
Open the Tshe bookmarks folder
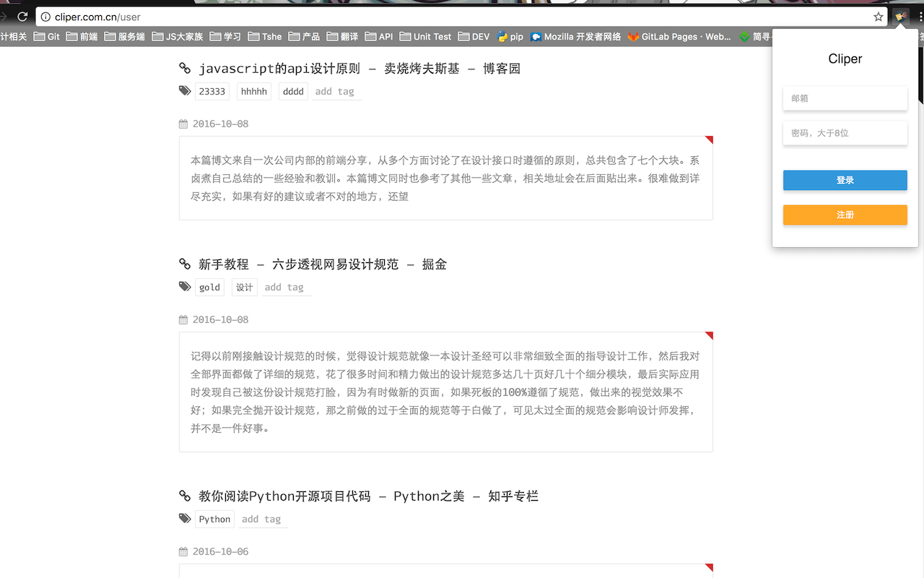pyautogui.click(x=265, y=37)
